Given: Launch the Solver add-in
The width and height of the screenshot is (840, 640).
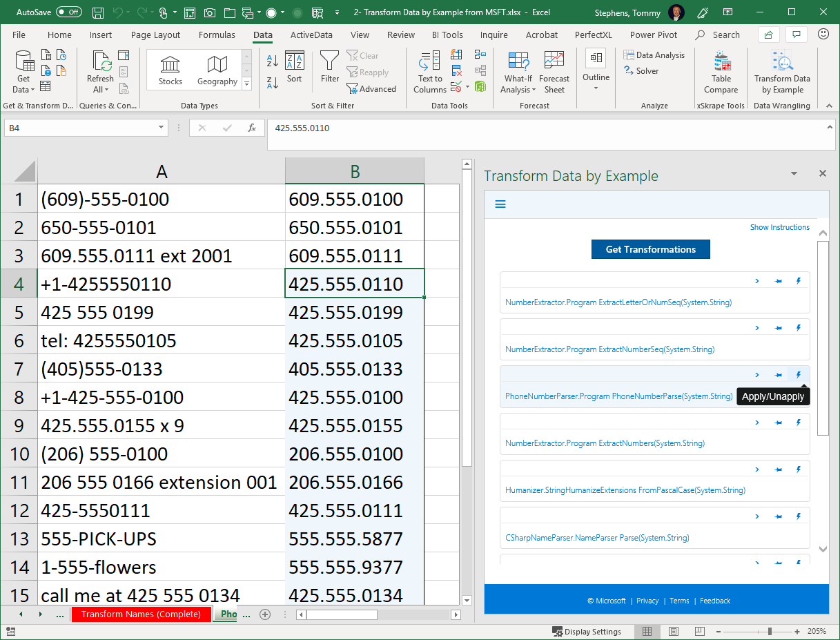Looking at the screenshot, I should pyautogui.click(x=641, y=70).
